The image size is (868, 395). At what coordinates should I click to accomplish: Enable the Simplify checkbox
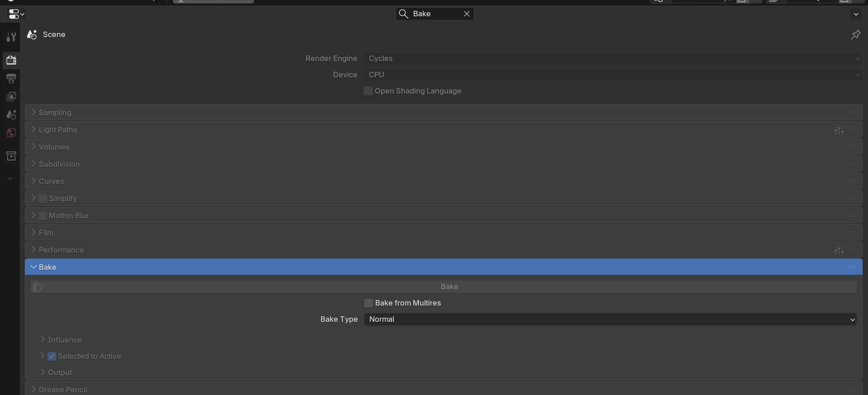[42, 198]
